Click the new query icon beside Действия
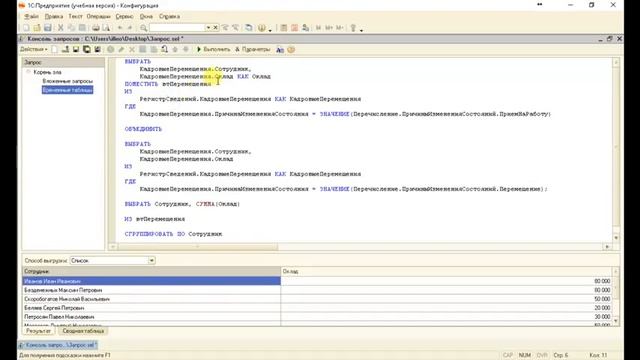640x360 pixels. point(54,49)
